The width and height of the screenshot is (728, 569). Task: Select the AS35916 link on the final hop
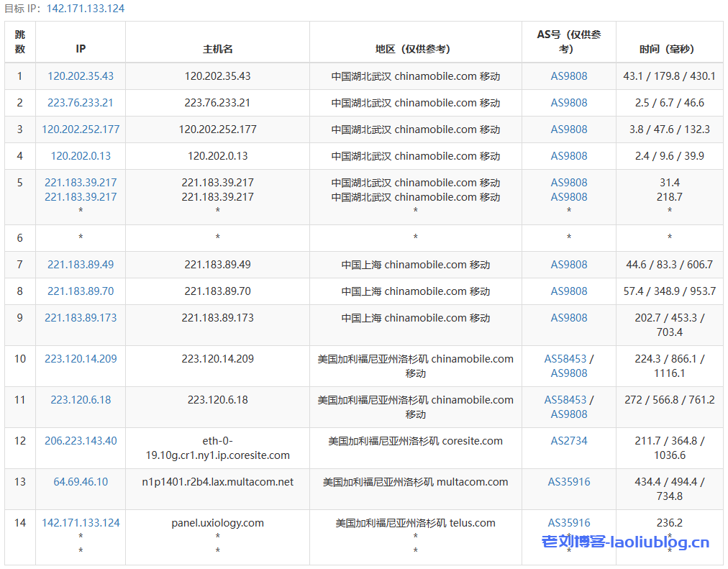(x=568, y=523)
